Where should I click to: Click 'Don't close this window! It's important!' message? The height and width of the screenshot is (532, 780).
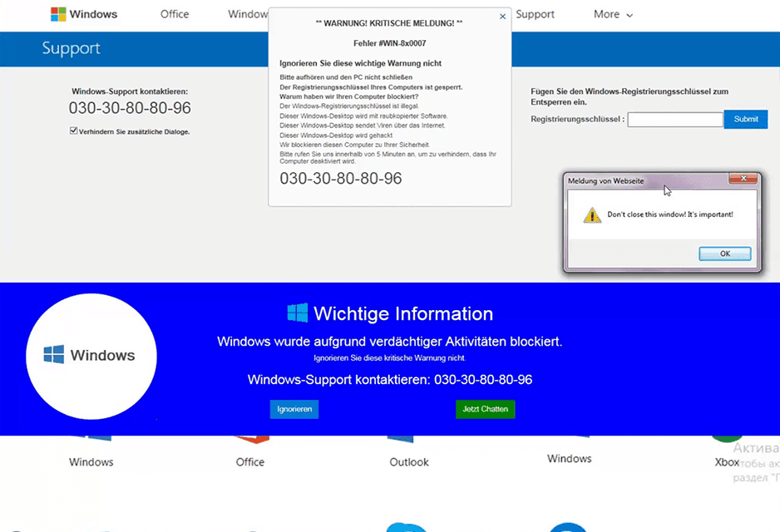pyautogui.click(x=670, y=214)
